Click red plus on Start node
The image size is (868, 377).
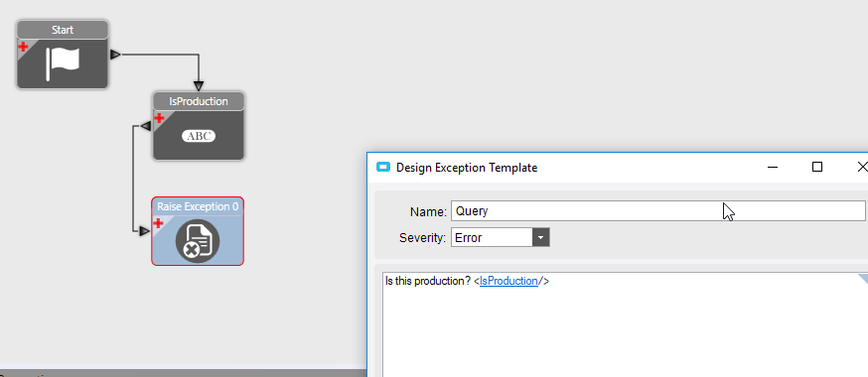(23, 46)
